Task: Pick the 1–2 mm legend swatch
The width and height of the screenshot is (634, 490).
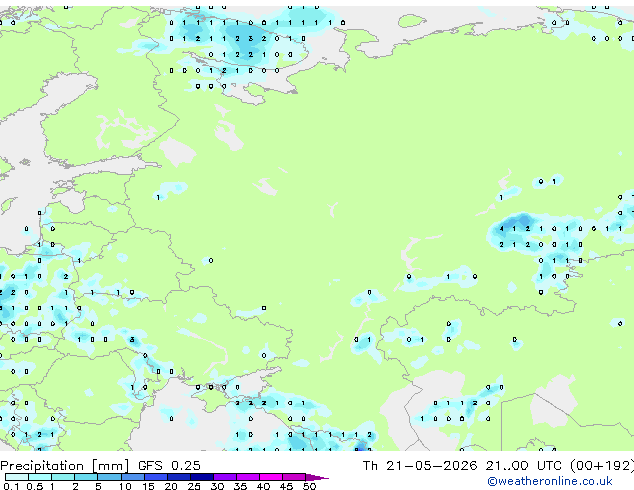Action: pos(63,477)
